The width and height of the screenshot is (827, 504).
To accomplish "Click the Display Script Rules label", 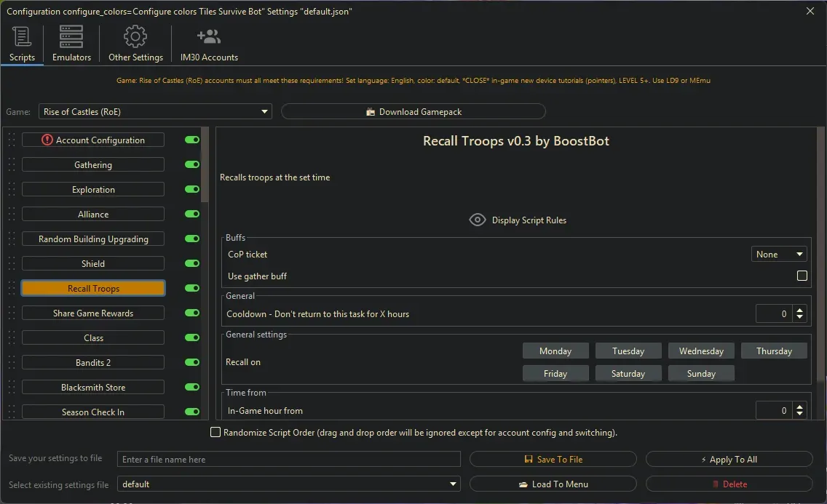I will (529, 220).
